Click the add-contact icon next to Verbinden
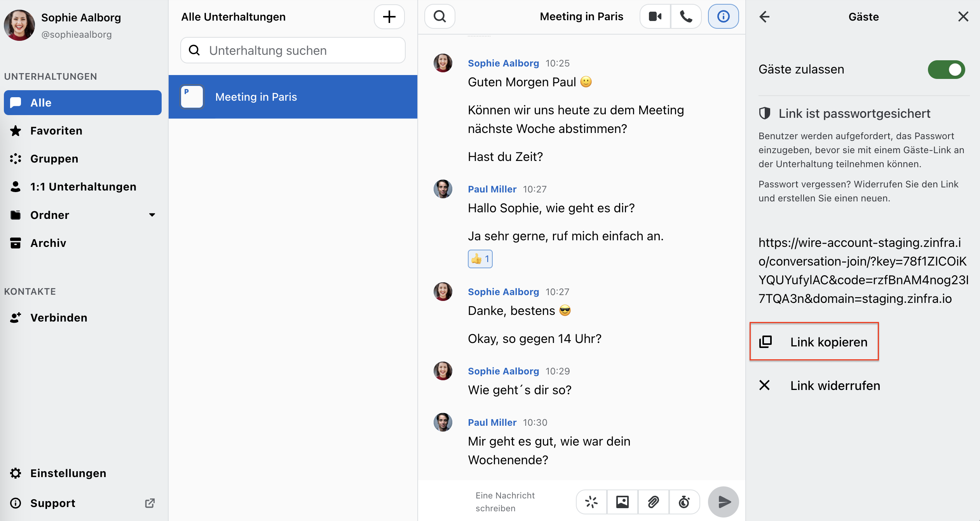This screenshot has width=980, height=521. (16, 318)
